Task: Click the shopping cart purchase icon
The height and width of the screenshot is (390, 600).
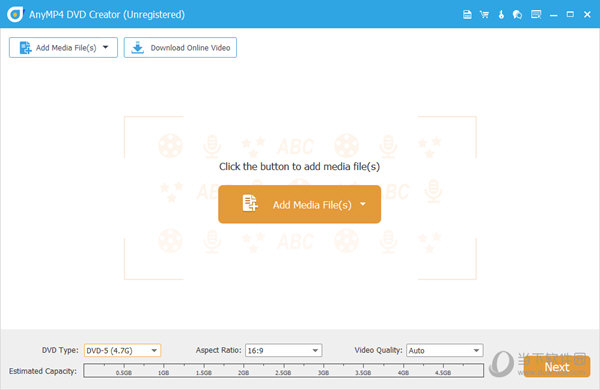Action: click(484, 15)
